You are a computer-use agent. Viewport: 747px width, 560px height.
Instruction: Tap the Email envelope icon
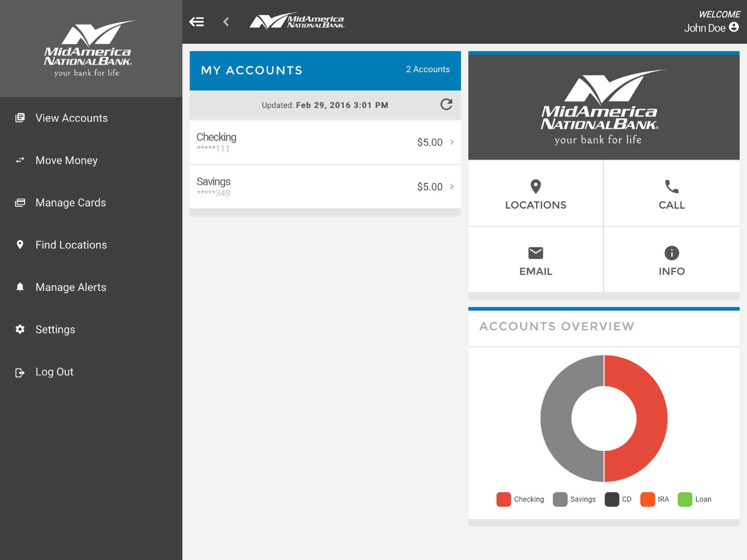pos(536,253)
